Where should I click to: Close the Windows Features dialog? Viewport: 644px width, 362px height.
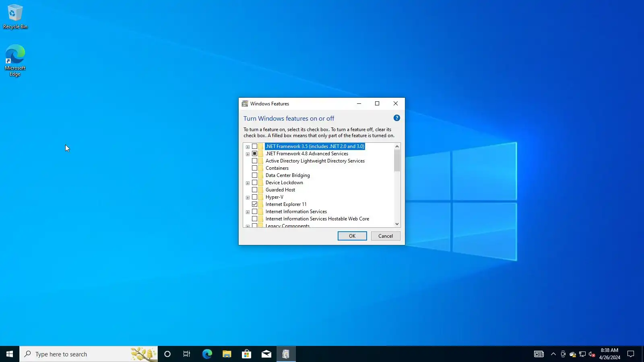[x=396, y=103]
